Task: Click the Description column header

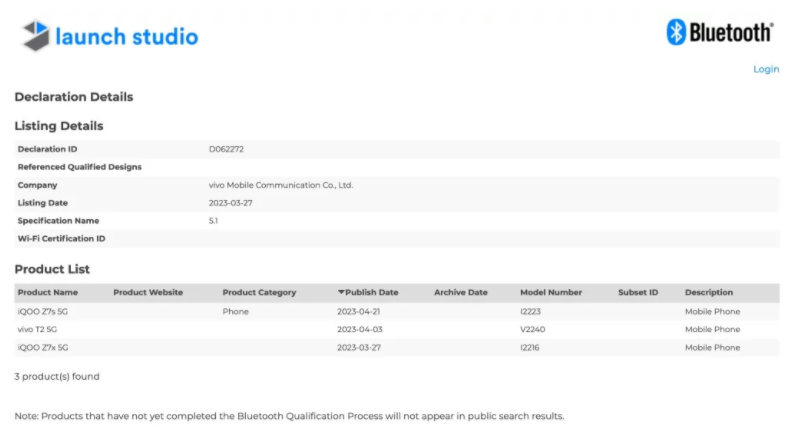Action: (x=709, y=293)
